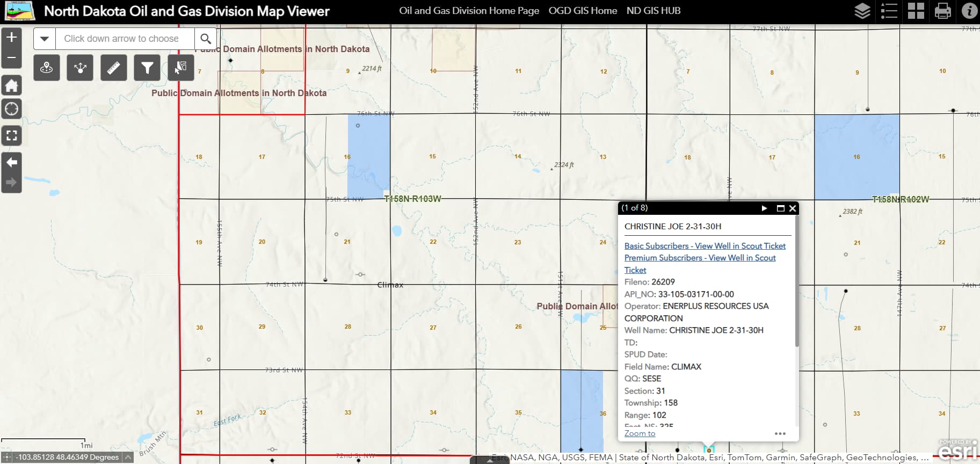Toggle full screen map view

coord(11,135)
